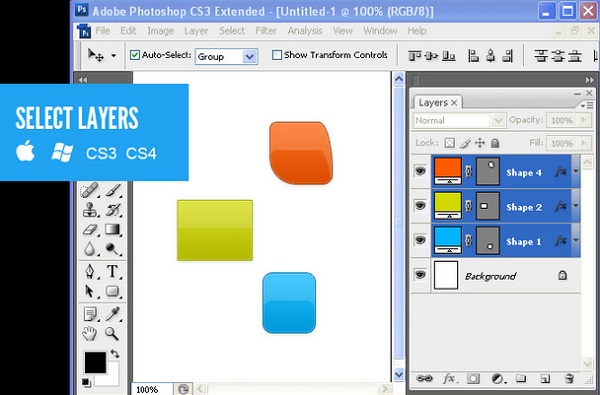Select the Type tool
This screenshot has width=600, height=395.
coord(112,271)
